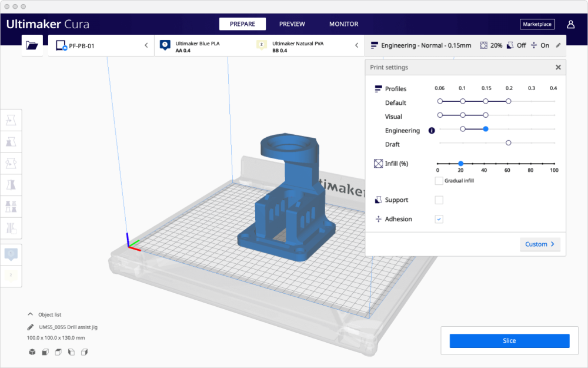Set infill slider to 60 percent tick
Screen dimensions: 588x368
pyautogui.click(x=507, y=164)
